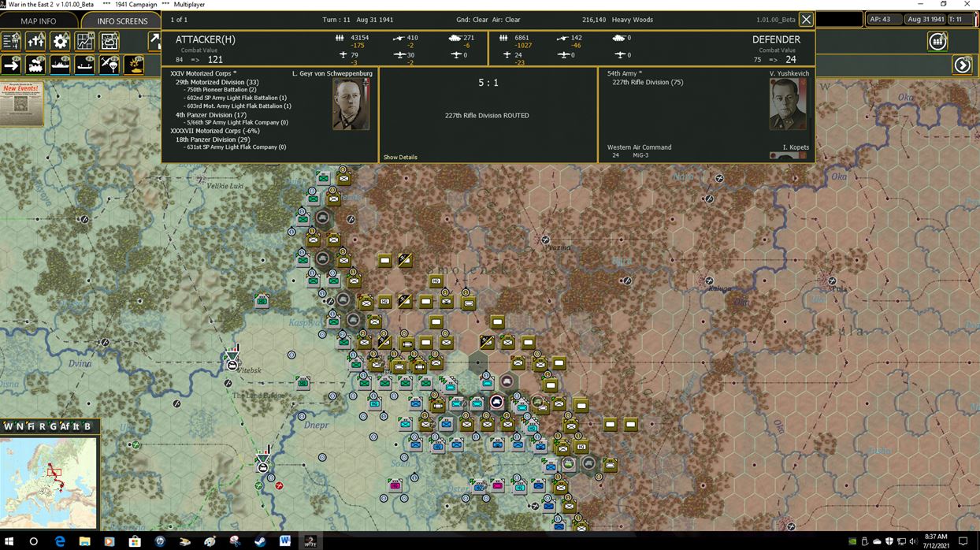Select the highlighted ground battle tank icon
The width and height of the screenshot is (980, 550).
pos(133,65)
